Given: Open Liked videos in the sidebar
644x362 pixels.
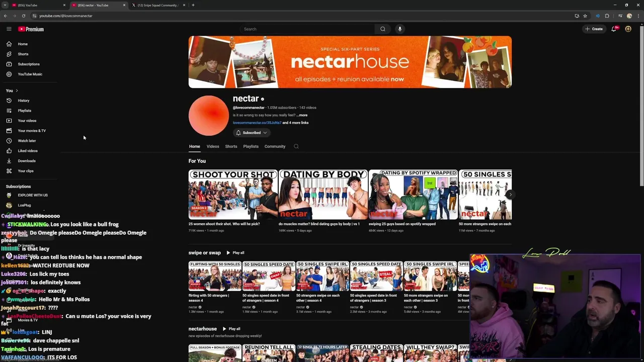Looking at the screenshot, I should click(x=28, y=151).
